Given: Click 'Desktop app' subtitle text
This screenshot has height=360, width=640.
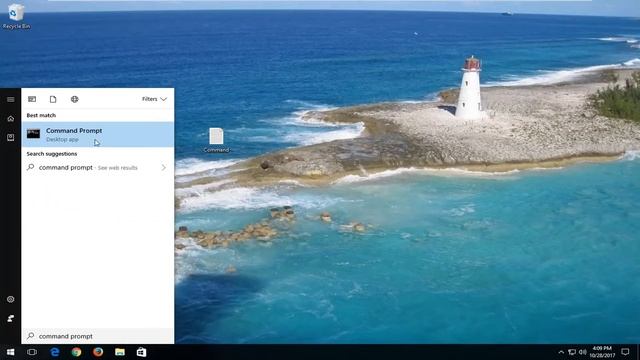Looking at the screenshot, I should 62,140.
